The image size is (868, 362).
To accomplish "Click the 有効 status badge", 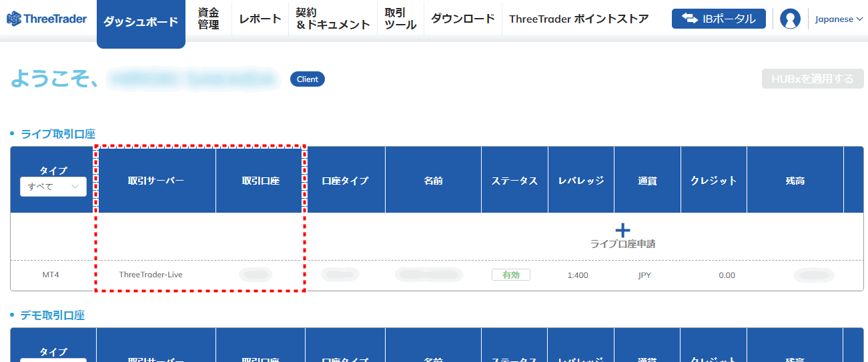I will tap(511, 275).
